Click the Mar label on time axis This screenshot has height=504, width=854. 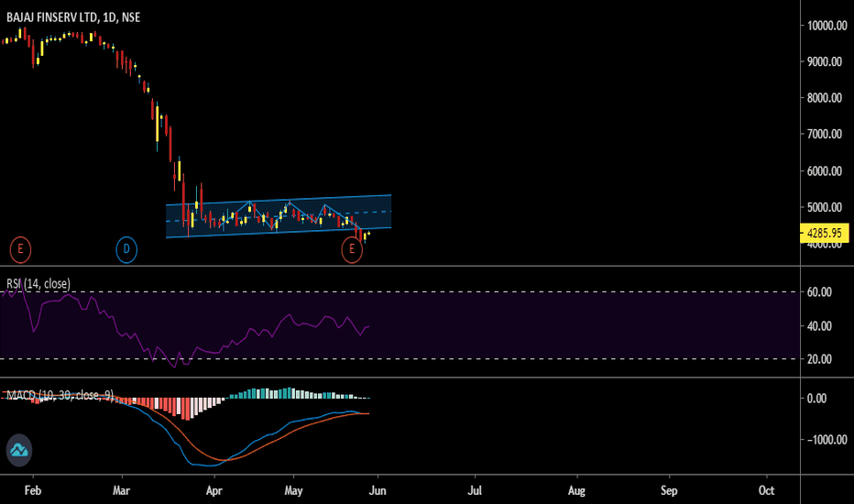coord(121,490)
